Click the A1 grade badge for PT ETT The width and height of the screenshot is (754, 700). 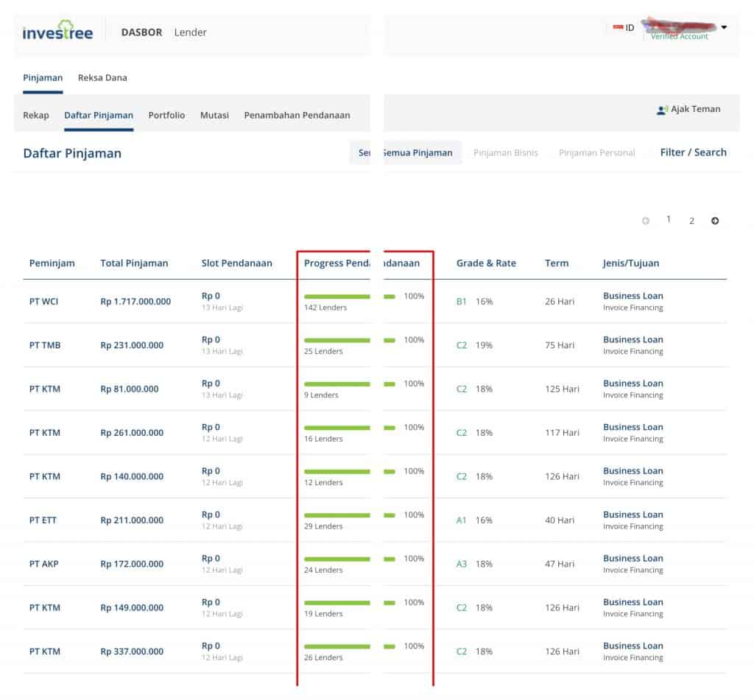point(462,520)
